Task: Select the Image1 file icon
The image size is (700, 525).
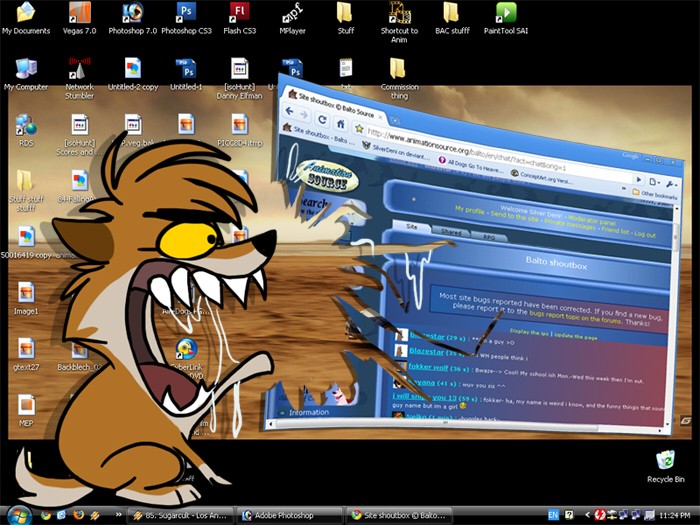Action: click(x=26, y=298)
